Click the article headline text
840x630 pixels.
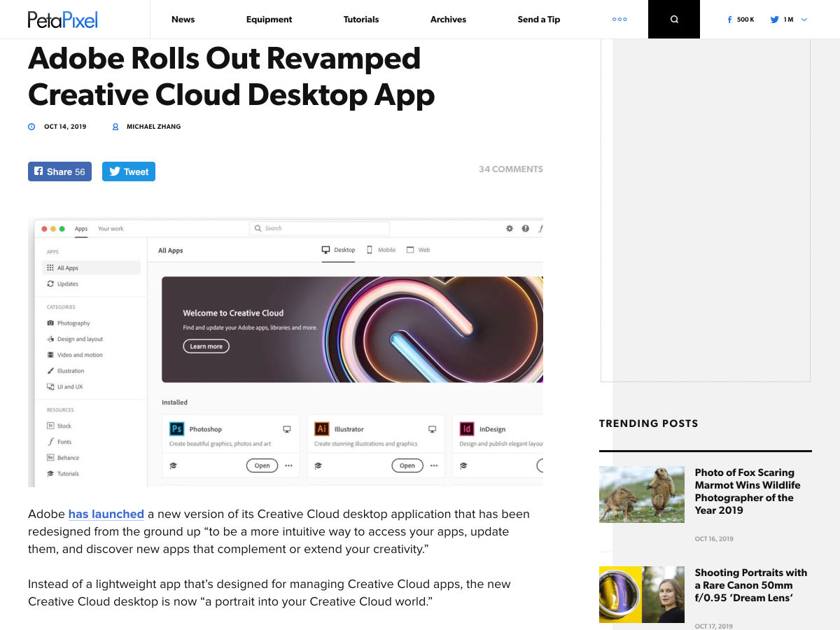coord(231,76)
